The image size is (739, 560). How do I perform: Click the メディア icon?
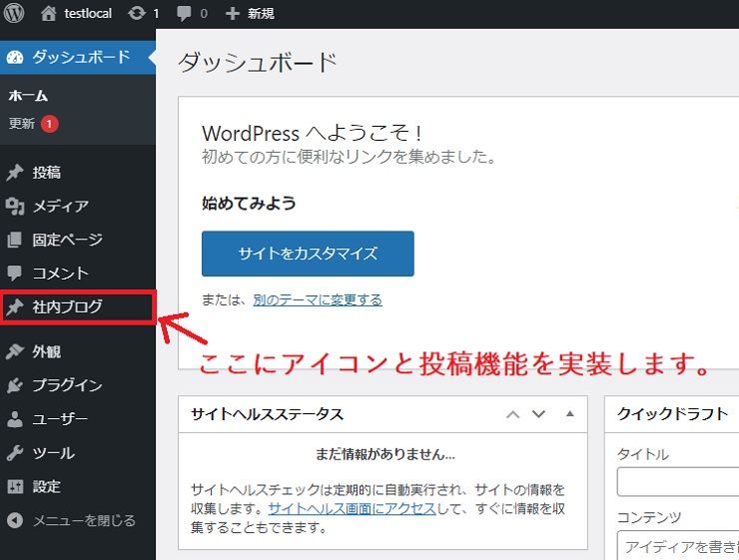[15, 206]
